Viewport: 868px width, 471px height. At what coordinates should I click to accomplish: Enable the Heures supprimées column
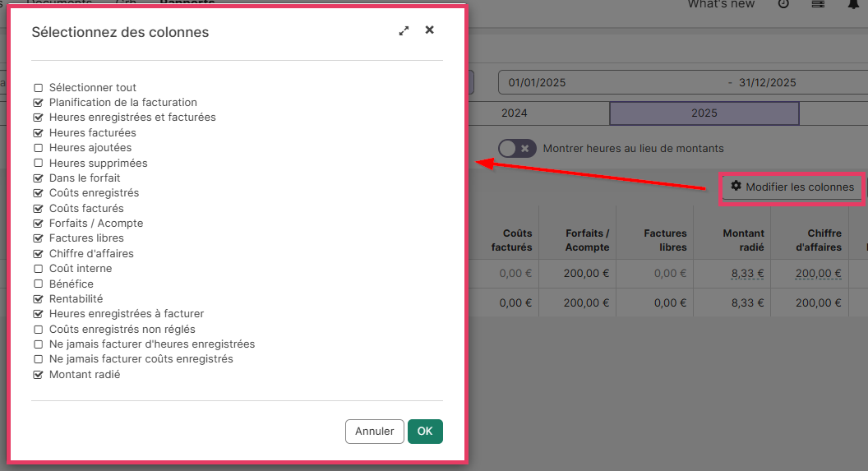click(38, 164)
